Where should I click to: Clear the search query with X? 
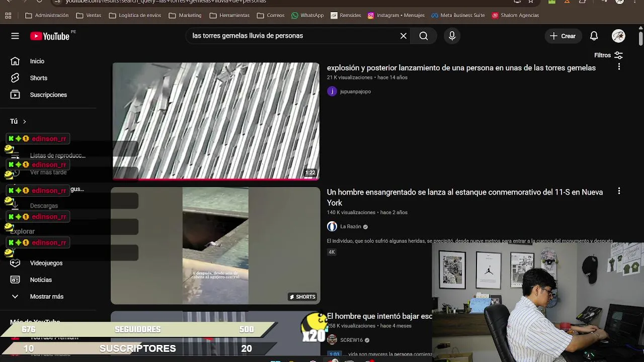[x=404, y=36]
